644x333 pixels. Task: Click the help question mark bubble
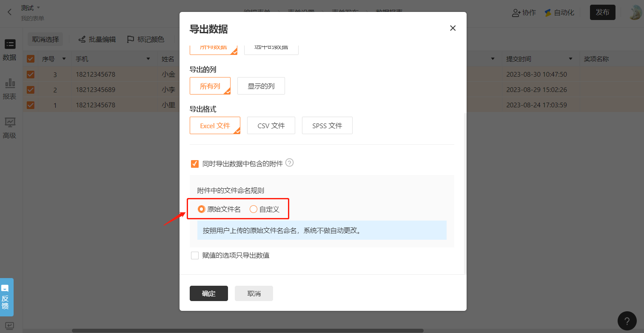pyautogui.click(x=627, y=321)
